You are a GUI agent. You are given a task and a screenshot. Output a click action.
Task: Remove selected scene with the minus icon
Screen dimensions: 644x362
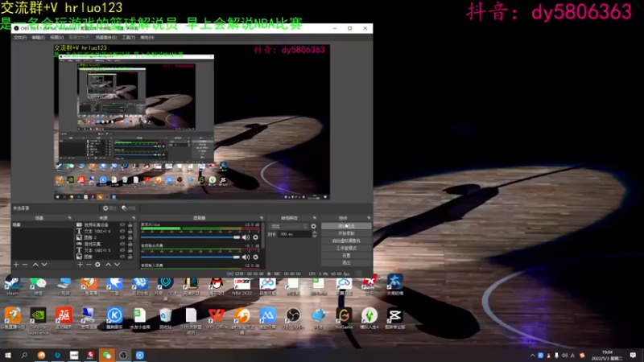tap(25, 265)
